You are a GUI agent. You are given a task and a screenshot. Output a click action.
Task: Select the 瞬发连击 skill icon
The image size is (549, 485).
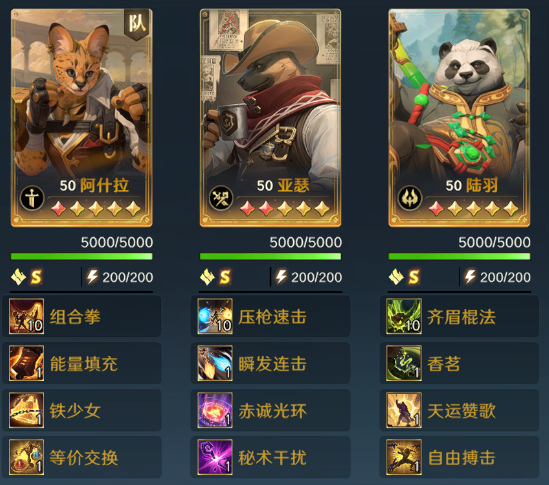[x=215, y=363]
